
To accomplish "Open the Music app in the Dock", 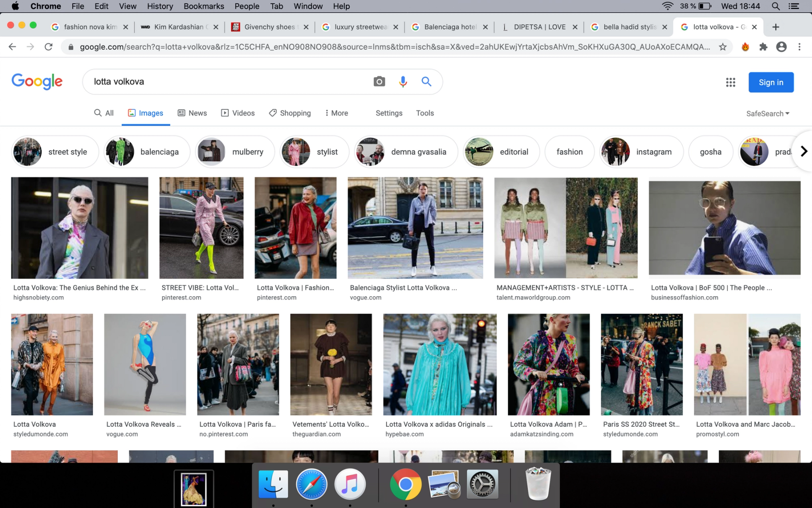I will tap(350, 484).
